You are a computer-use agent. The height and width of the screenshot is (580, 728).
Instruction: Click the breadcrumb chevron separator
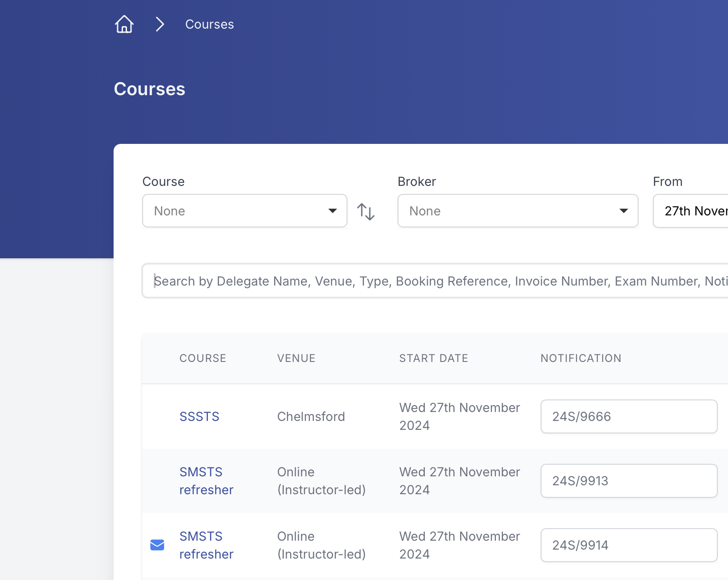click(160, 24)
